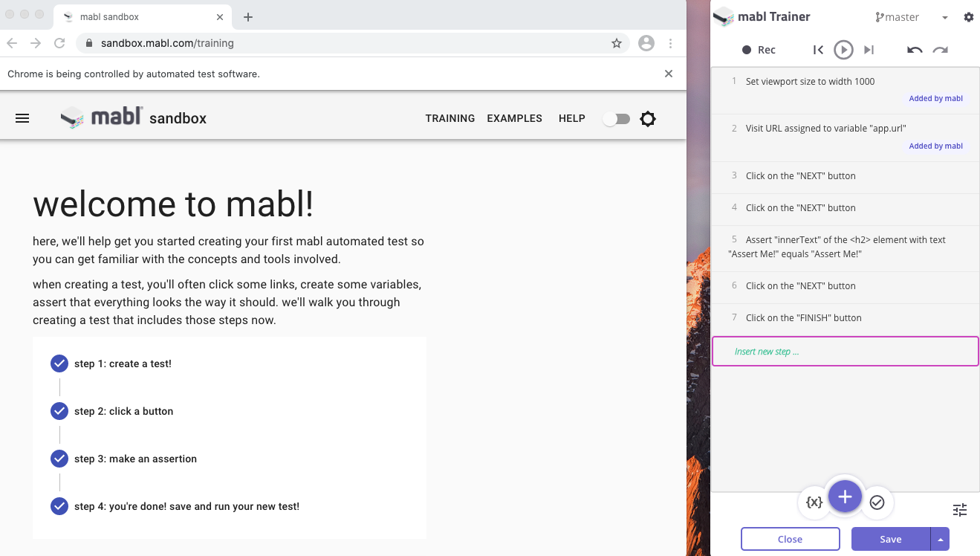The height and width of the screenshot is (556, 980).
Task: Redo the trainer action
Action: coord(941,50)
